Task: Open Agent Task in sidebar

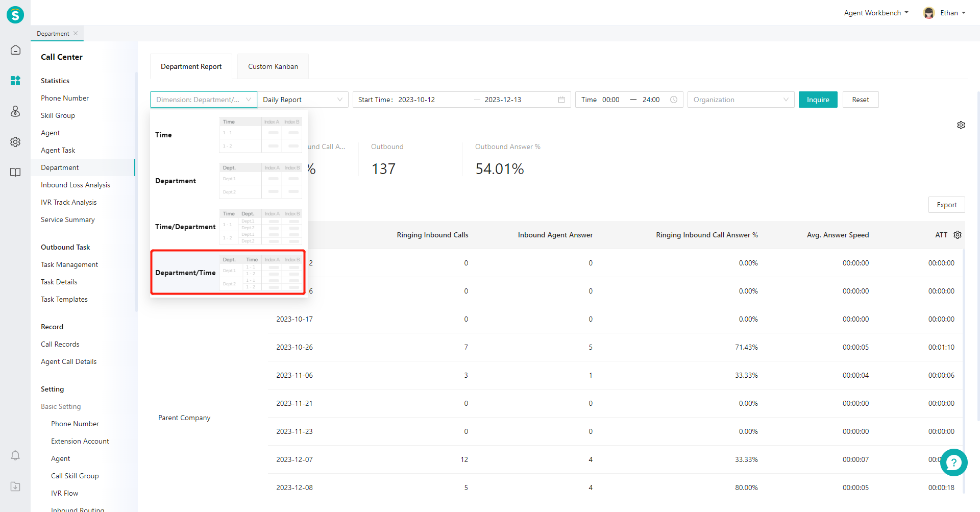Action: [x=58, y=150]
